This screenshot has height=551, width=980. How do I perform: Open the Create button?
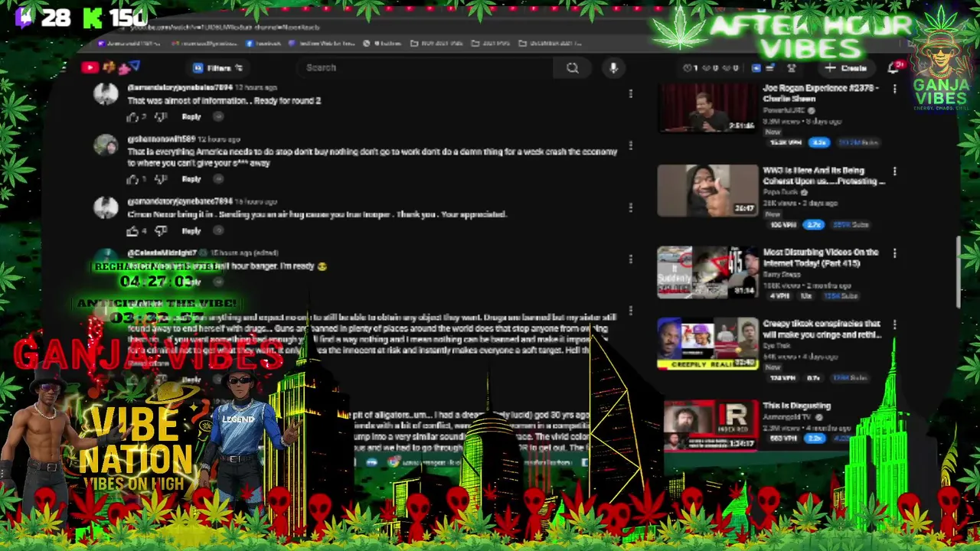(x=846, y=68)
